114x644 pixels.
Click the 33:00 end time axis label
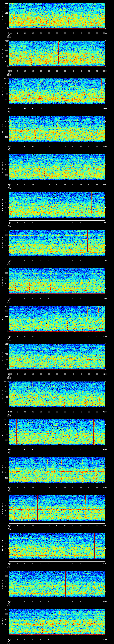pos(105,70)
